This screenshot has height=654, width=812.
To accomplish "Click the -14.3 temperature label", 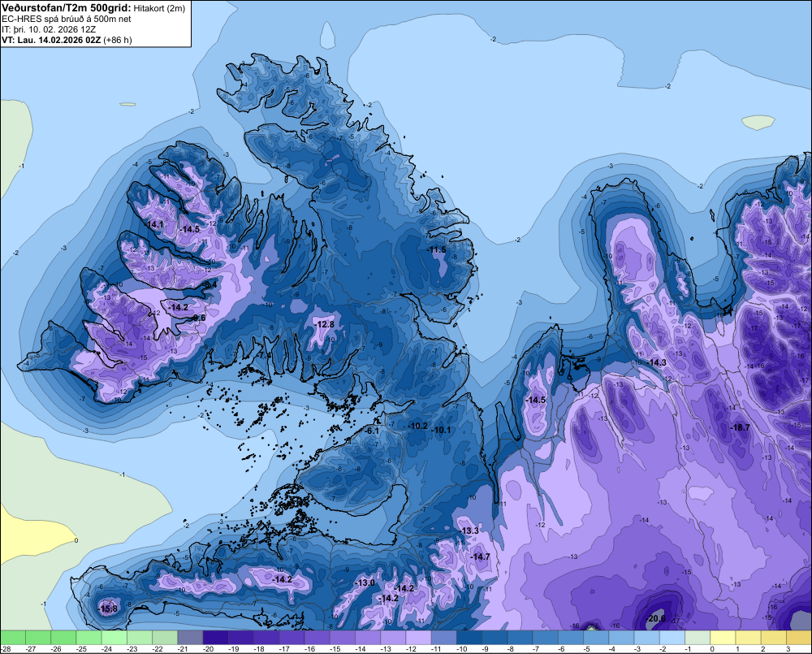I will (657, 362).
